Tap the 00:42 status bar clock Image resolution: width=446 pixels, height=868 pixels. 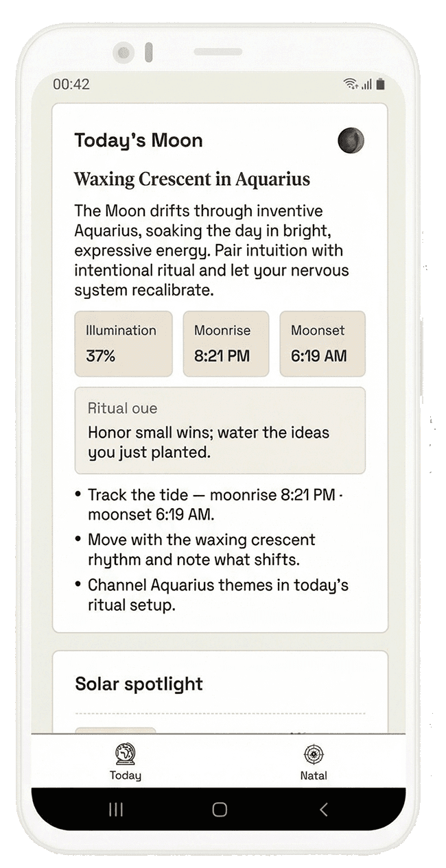(71, 84)
